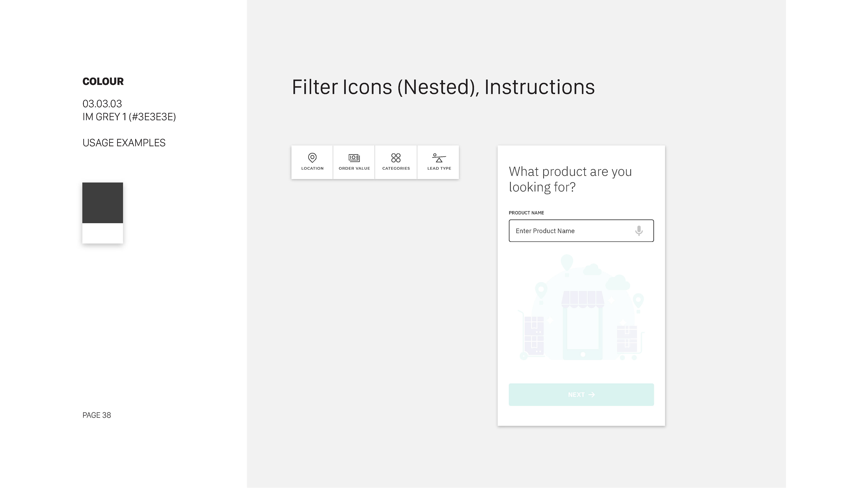Screen dimensions: 868x488
Task: Click the white area below the grey swatch
Action: pyautogui.click(x=103, y=233)
